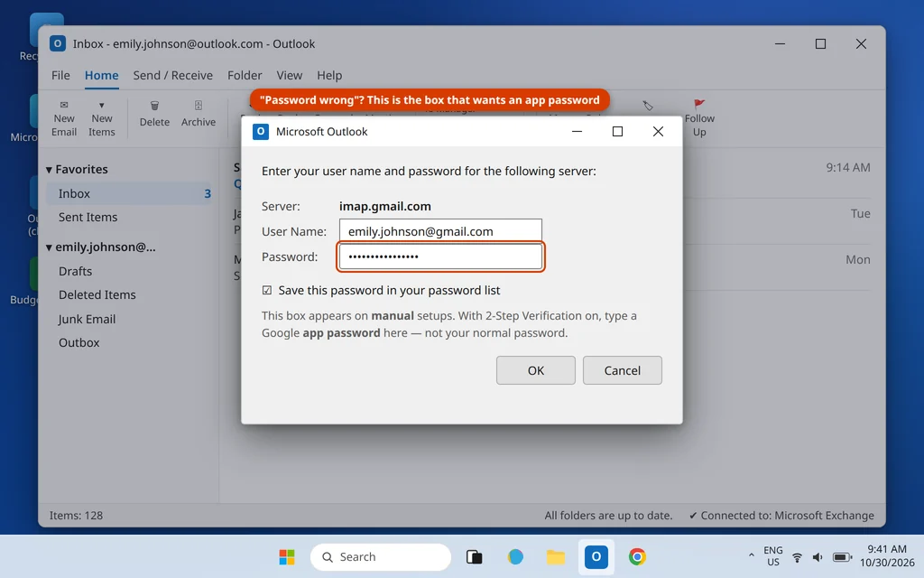Image resolution: width=924 pixels, height=578 pixels.
Task: Close the Microsoft Outlook password dialog
Action: tap(658, 132)
